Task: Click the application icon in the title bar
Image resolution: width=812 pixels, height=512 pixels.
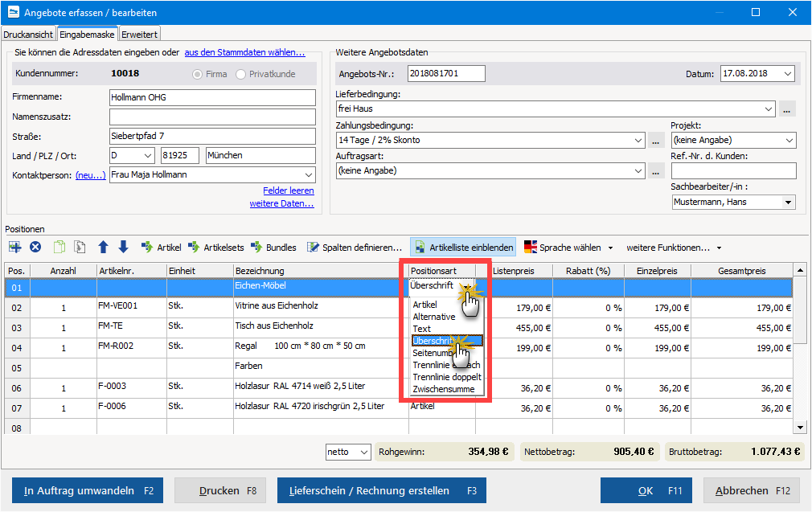Action: 14,12
